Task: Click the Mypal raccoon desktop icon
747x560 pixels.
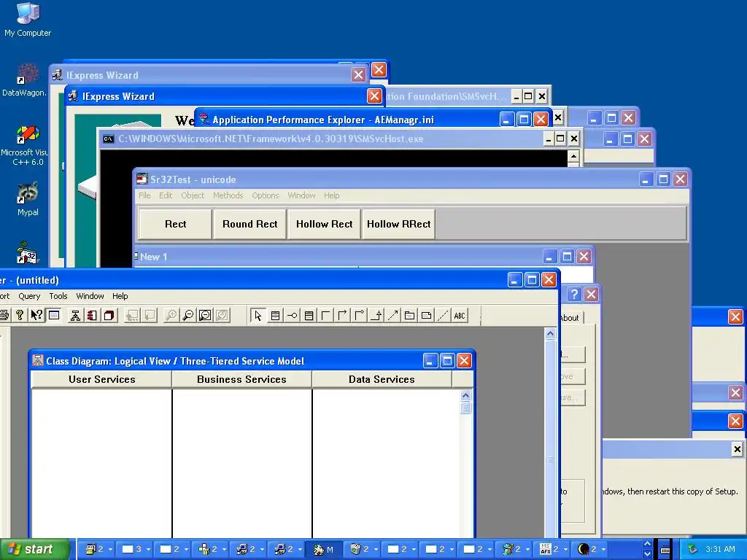Action: pyautogui.click(x=28, y=199)
